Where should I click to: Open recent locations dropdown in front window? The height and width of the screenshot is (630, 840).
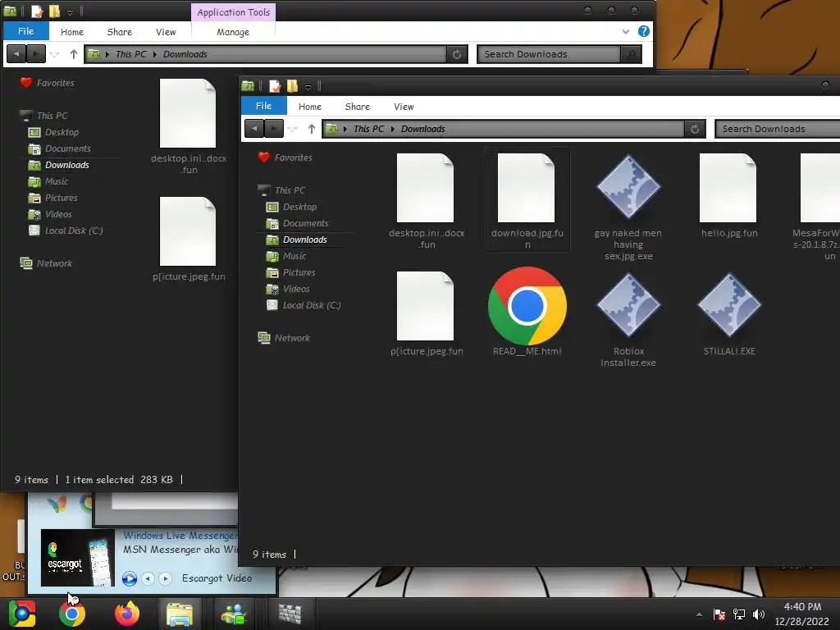(x=293, y=129)
